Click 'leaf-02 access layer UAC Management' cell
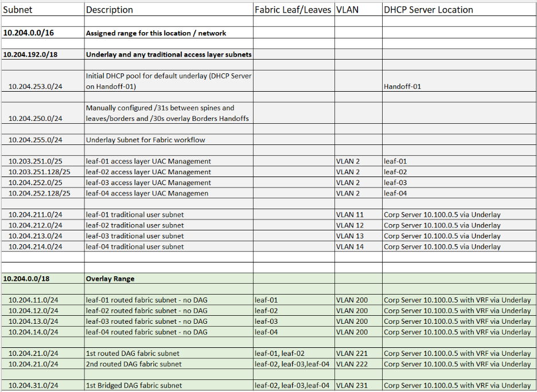The image size is (537, 392). click(x=169, y=172)
